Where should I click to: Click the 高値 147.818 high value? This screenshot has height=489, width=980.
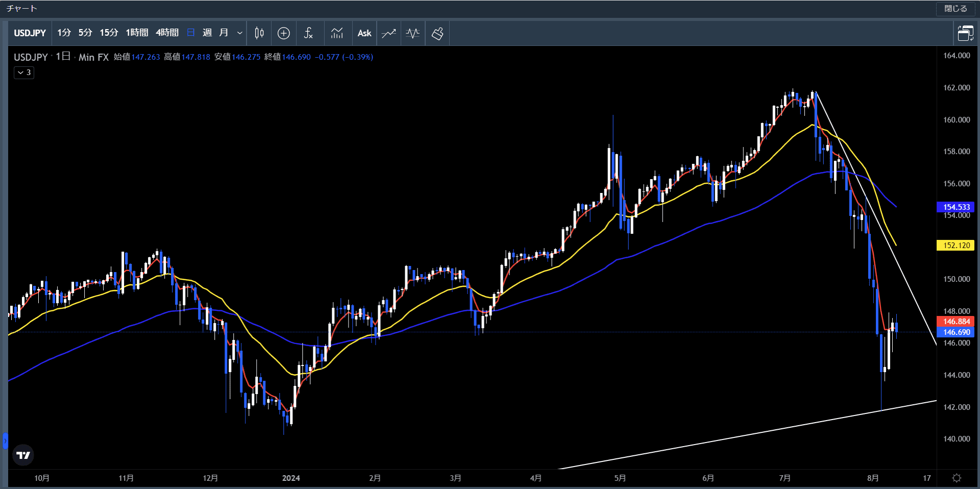click(187, 57)
